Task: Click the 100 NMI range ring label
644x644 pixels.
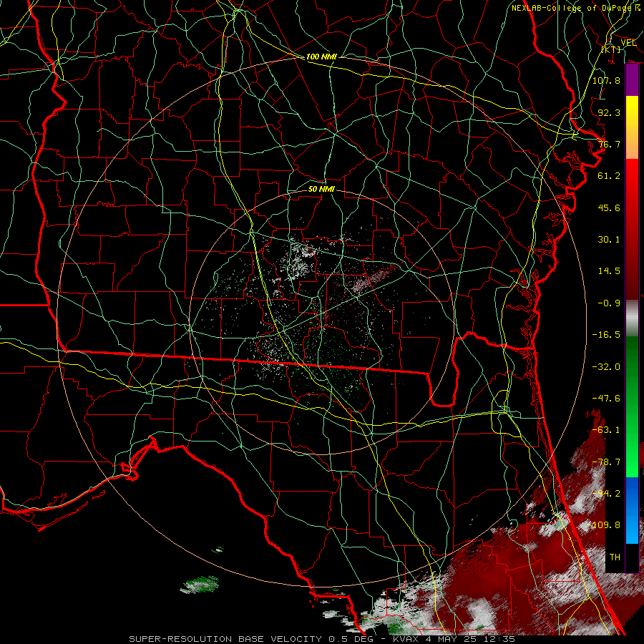Action: 321,57
